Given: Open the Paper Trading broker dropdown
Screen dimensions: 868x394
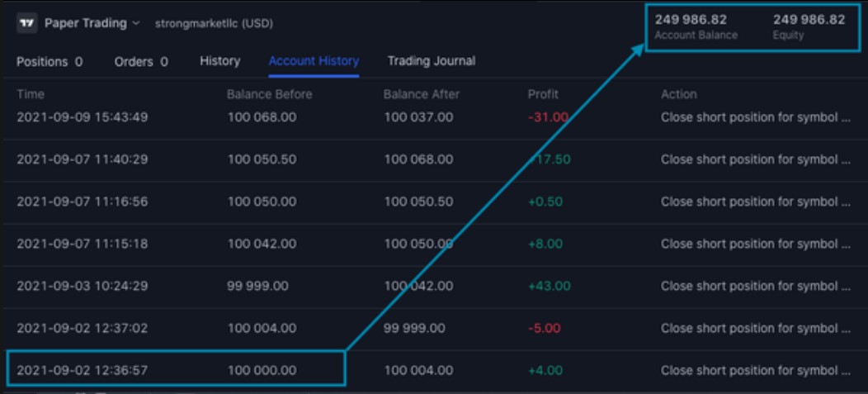Looking at the screenshot, I should 92,23.
